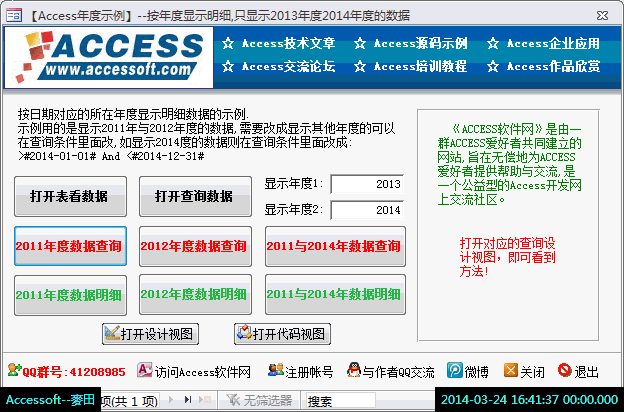This screenshot has height=412, width=624.
Task: Click the 2014-03-24 16:41:37 timestamp
Action: (x=529, y=400)
